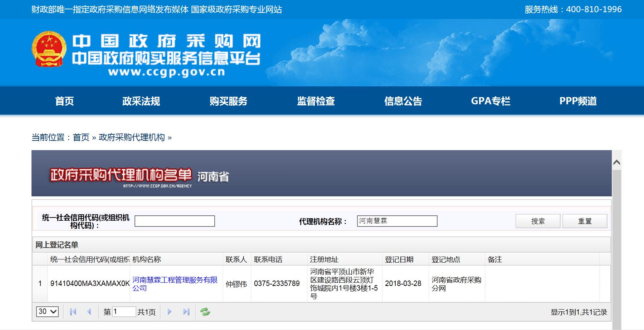Open the PPP频道 navigation item
644x330 pixels.
pyautogui.click(x=578, y=101)
